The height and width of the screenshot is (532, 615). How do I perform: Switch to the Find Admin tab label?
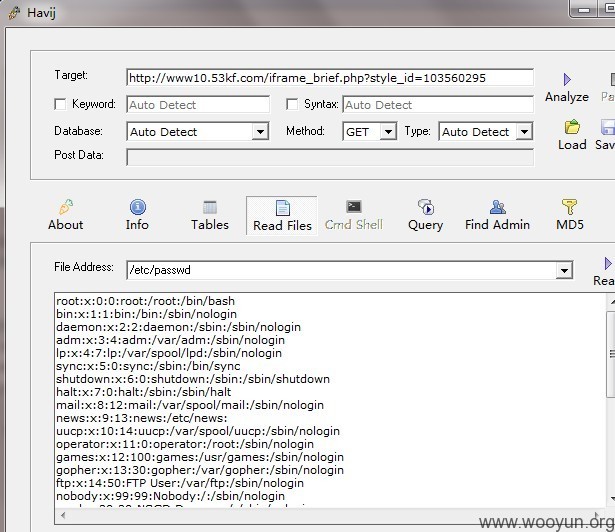(x=497, y=225)
